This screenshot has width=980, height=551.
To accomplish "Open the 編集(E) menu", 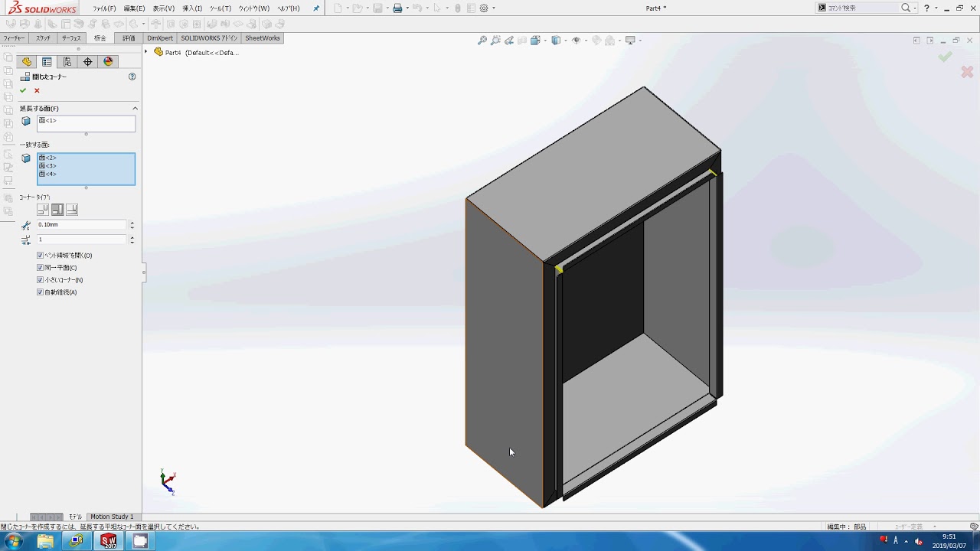I will (134, 8).
